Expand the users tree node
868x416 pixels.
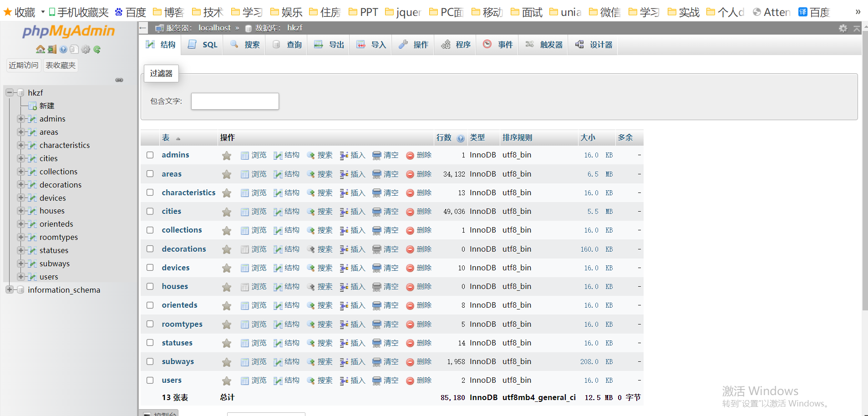tap(20, 277)
